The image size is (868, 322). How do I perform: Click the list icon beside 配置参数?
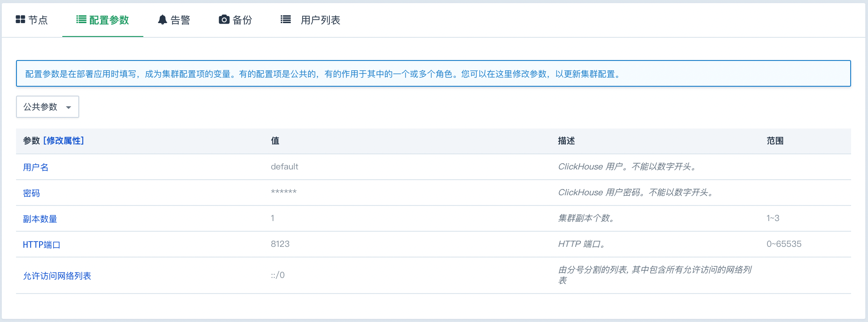81,20
